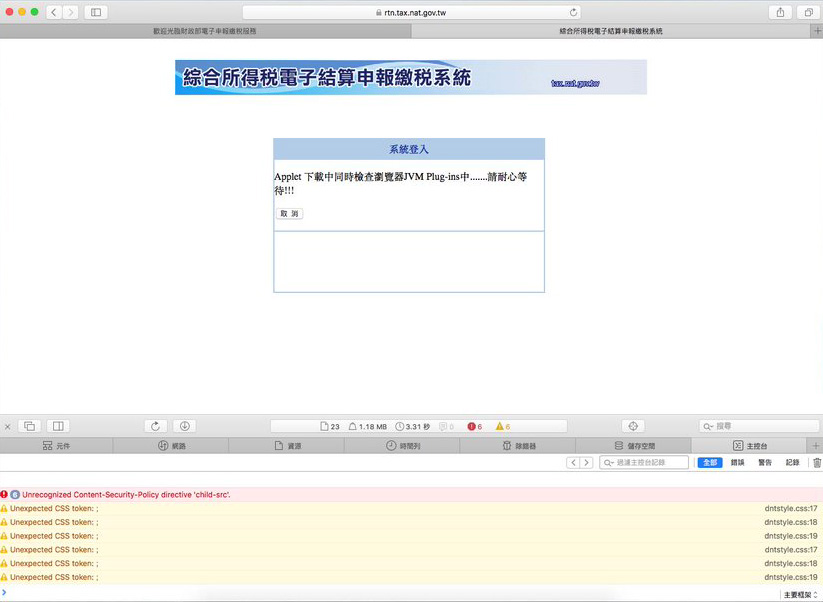The image size is (823, 602).
Task: Click the 記錄 filter label
Action: (x=793, y=462)
